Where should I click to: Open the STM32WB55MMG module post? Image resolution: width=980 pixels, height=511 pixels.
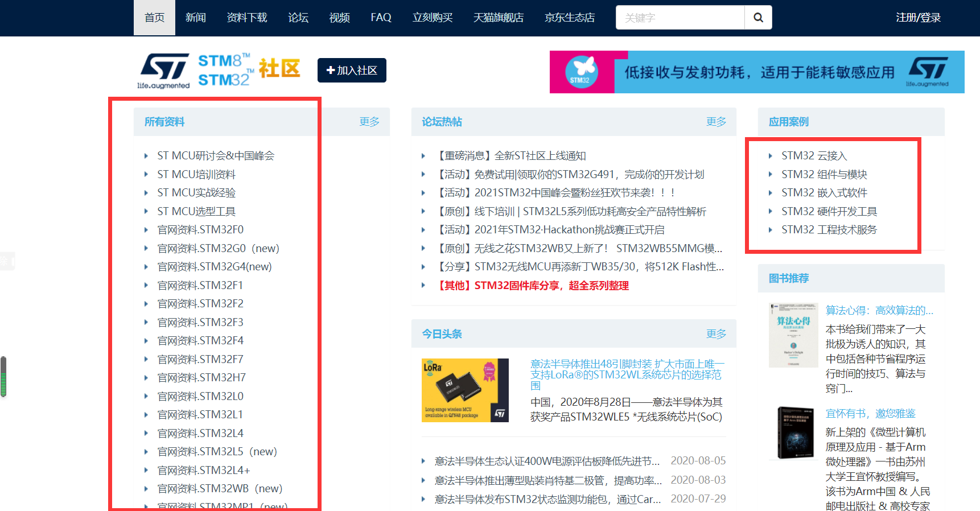pyautogui.click(x=579, y=249)
